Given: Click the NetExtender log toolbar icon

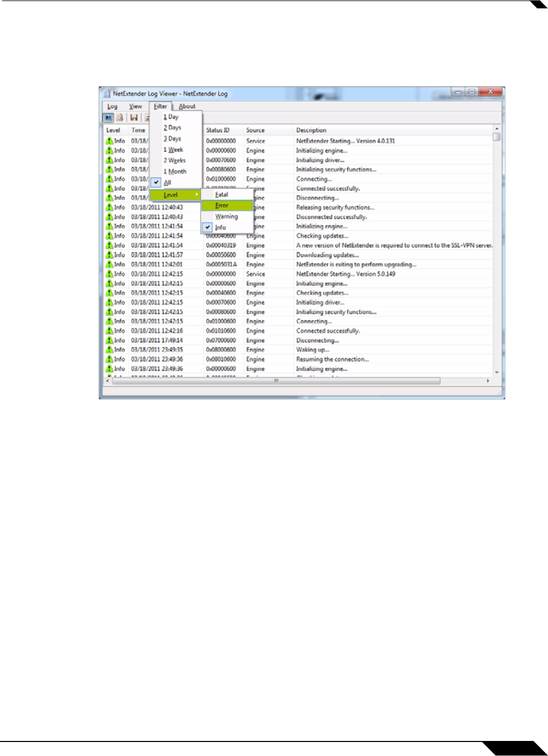Looking at the screenshot, I should click(108, 118).
